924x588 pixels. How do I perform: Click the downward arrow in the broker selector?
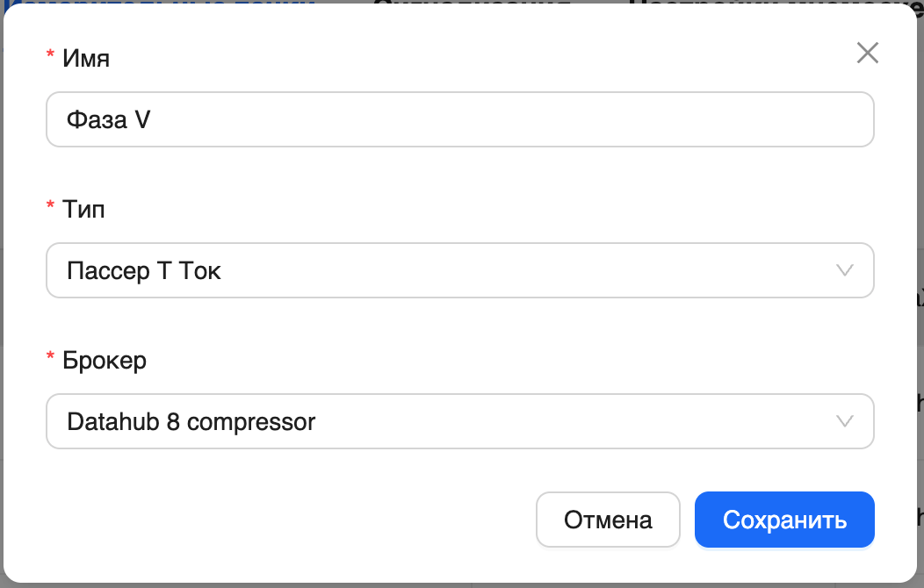pos(845,421)
